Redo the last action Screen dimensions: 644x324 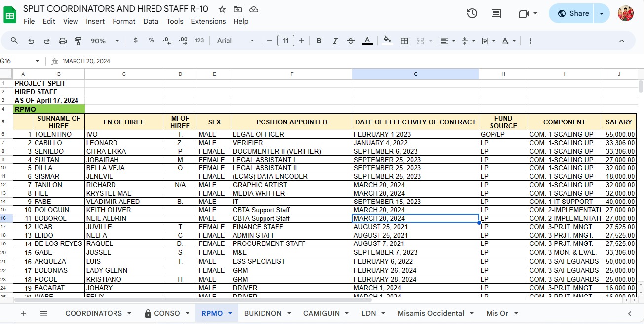pyautogui.click(x=47, y=41)
